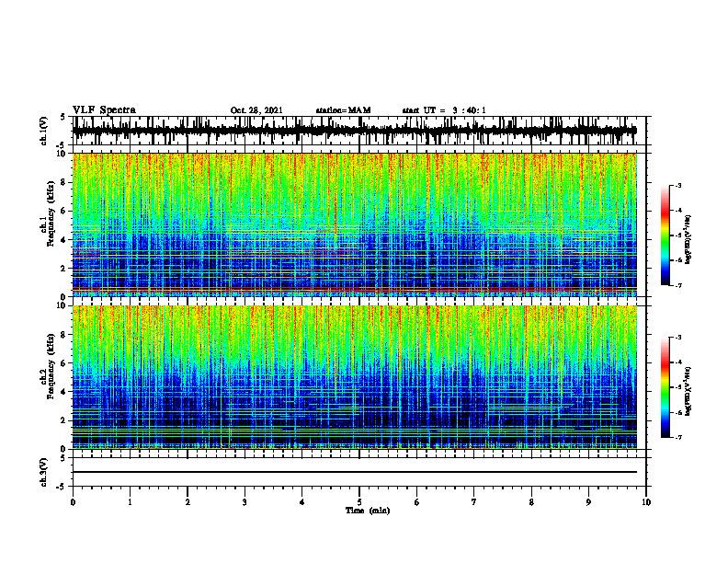
Task: Click the "-3" tick on ch.2 colorbar
Action: 678,338
